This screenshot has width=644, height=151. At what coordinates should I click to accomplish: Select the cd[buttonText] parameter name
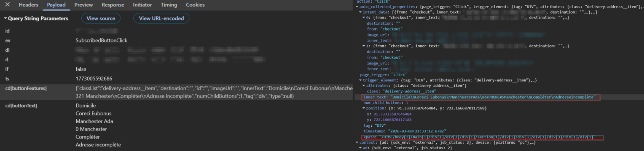(x=21, y=105)
